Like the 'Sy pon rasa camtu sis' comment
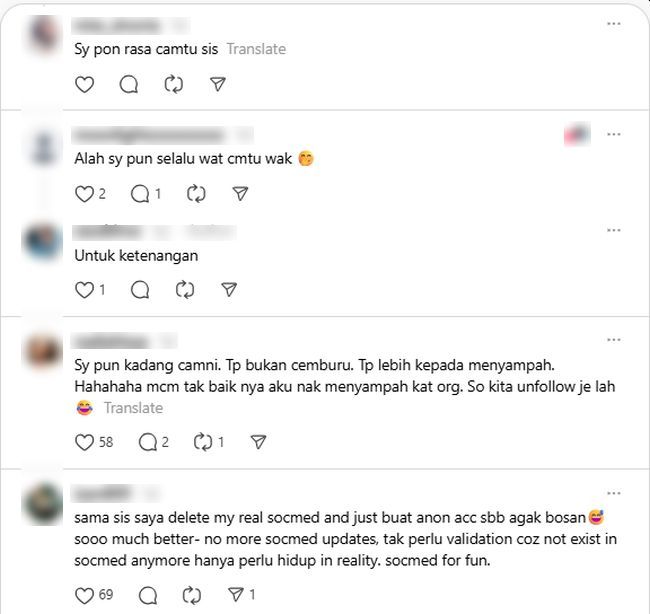 coord(85,85)
